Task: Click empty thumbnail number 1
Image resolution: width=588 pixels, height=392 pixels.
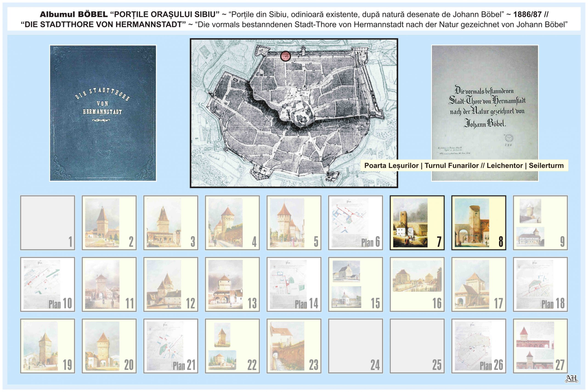Action: click(48, 222)
